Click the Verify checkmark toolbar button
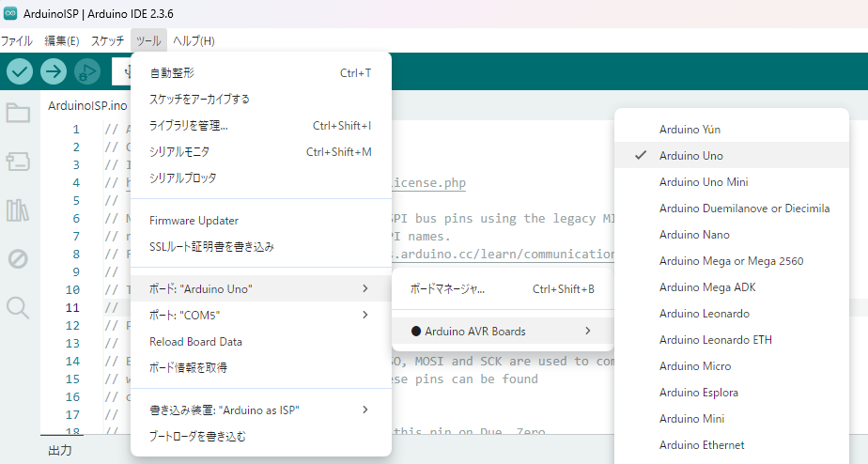The height and width of the screenshot is (464, 868). pos(20,71)
